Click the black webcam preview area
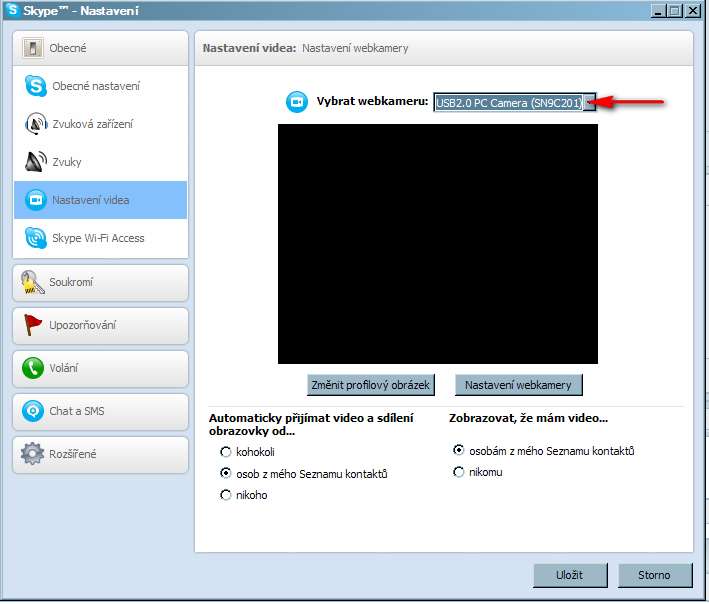This screenshot has height=604, width=709. click(437, 243)
